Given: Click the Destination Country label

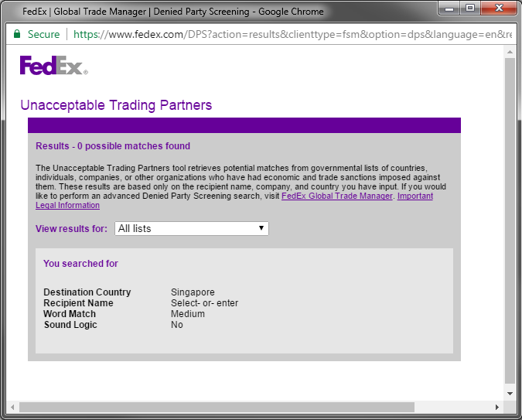Looking at the screenshot, I should pos(87,292).
